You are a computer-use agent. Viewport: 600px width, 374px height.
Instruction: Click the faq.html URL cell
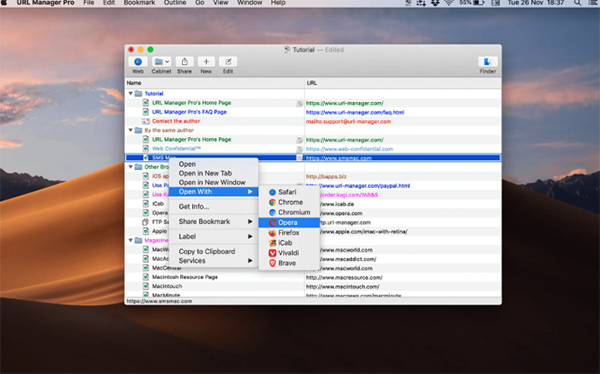(x=355, y=112)
